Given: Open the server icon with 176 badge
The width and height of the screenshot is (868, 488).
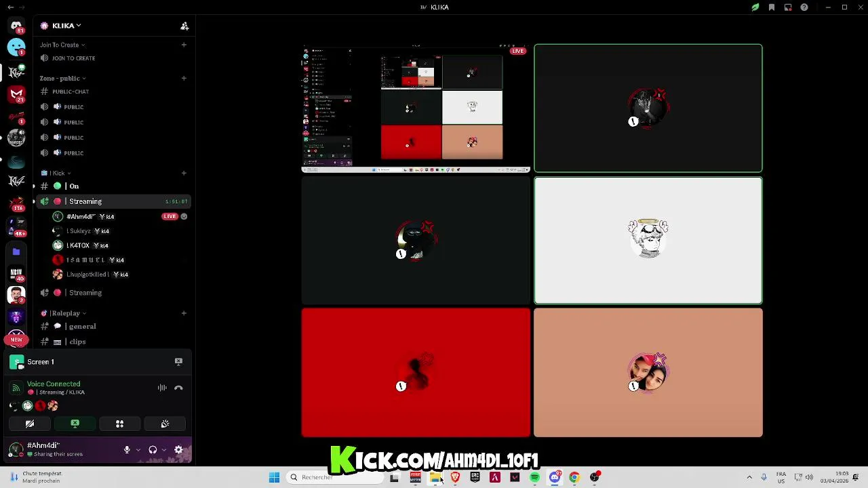Looking at the screenshot, I should click(x=16, y=203).
